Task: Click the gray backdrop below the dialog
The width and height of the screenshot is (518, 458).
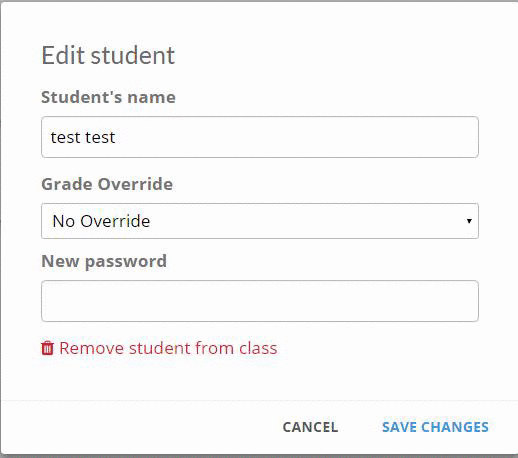Action: [x=259, y=456]
